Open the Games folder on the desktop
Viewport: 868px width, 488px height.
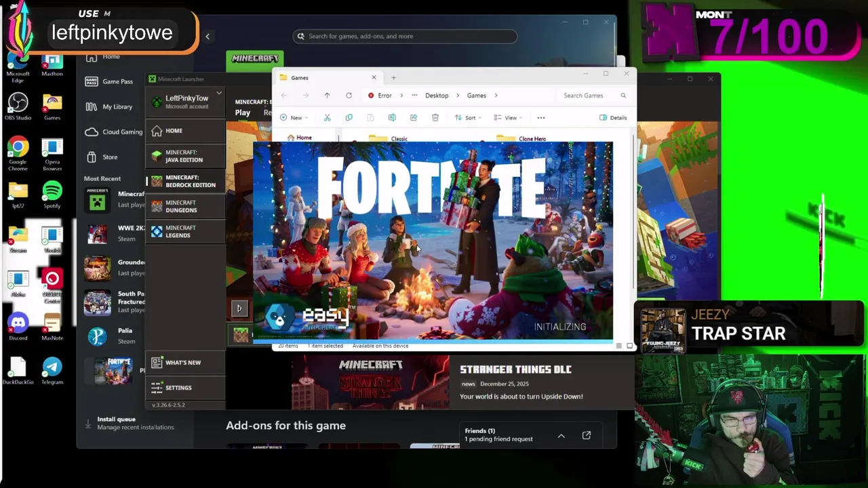click(x=52, y=106)
